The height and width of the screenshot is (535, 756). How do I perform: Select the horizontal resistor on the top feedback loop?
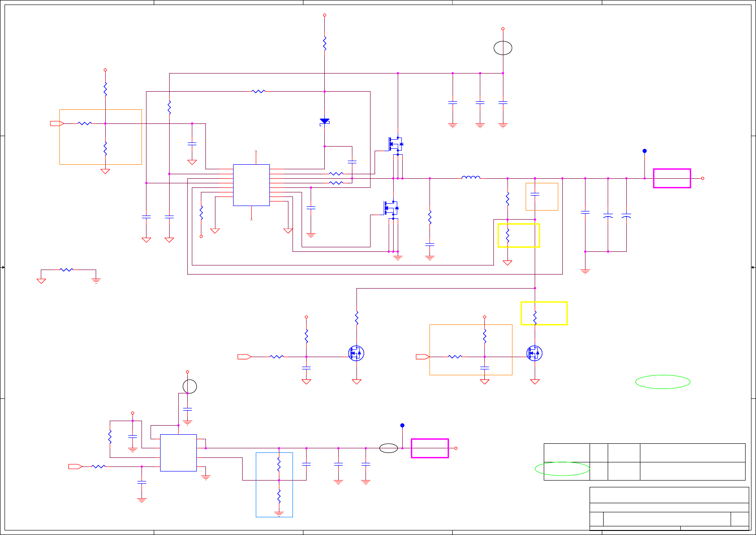pos(259,91)
